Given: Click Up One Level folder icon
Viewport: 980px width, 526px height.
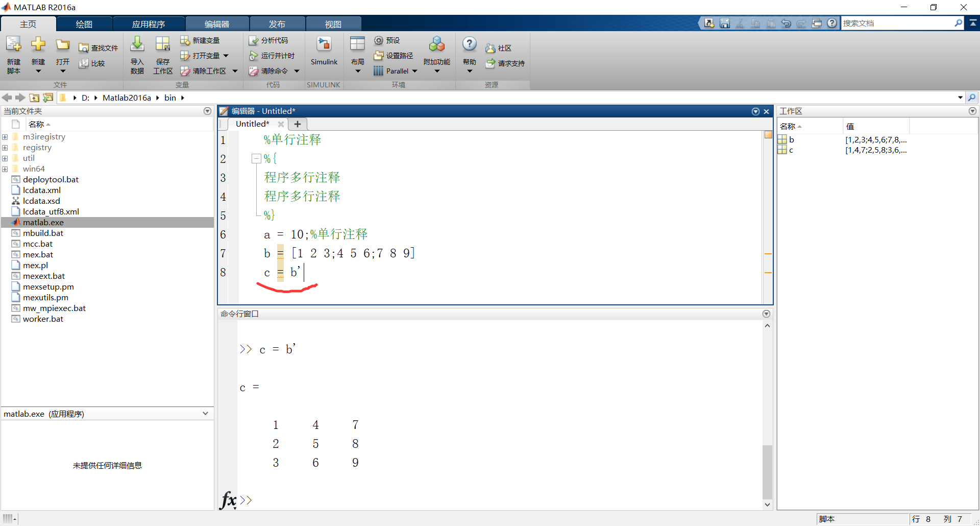Looking at the screenshot, I should pos(34,98).
